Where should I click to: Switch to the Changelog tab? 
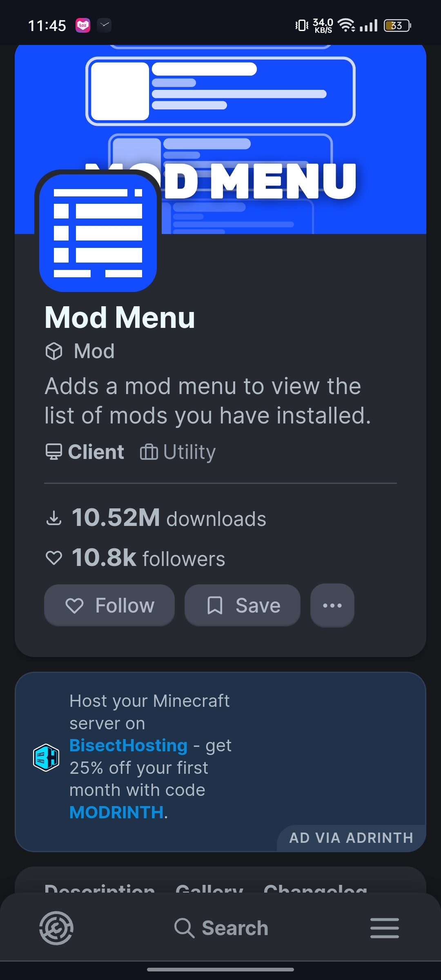pos(315,888)
